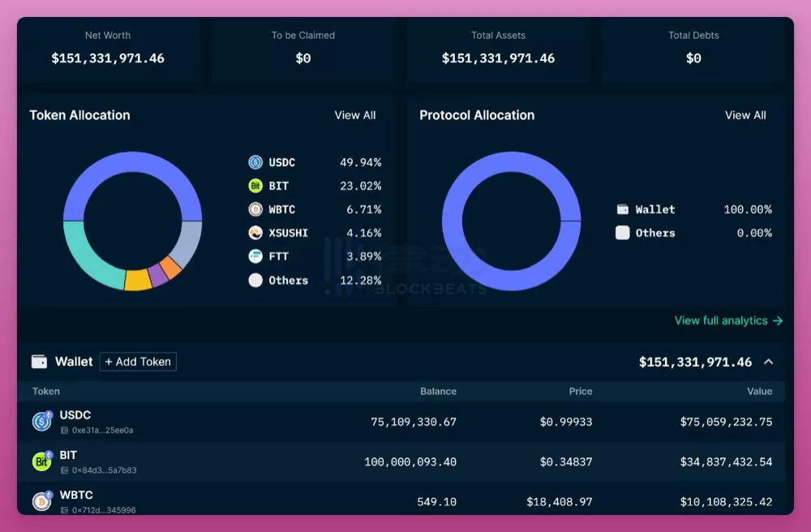811x532 pixels.
Task: Click BIT price $0.34837
Action: point(566,461)
